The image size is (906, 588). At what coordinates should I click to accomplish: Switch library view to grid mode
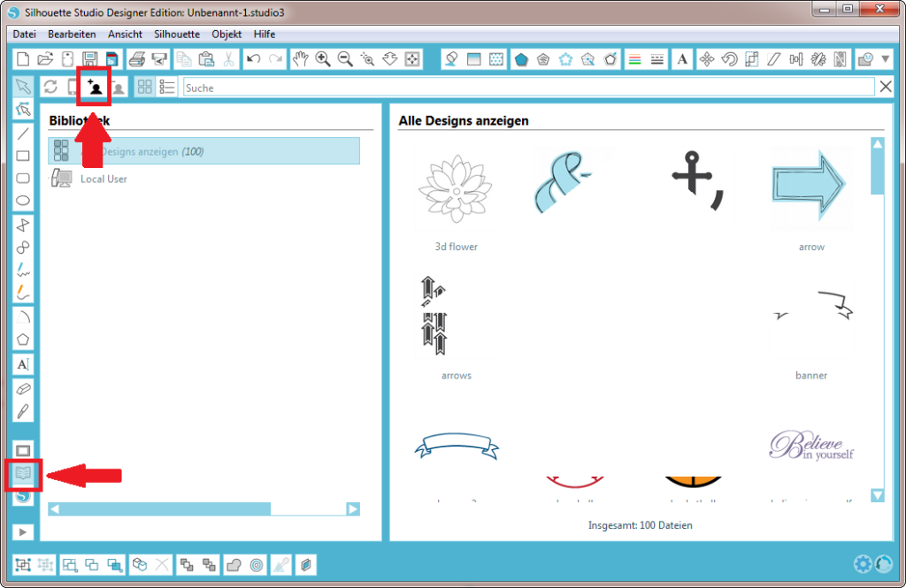coord(143,86)
